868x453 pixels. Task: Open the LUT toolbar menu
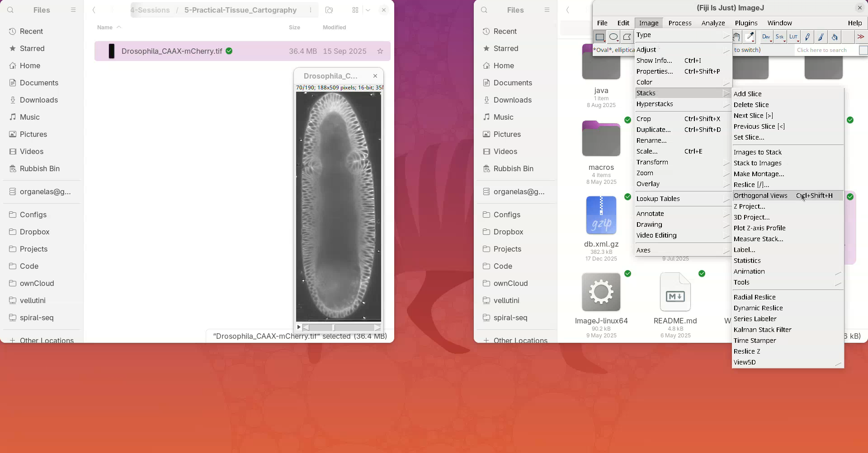pos(794,37)
